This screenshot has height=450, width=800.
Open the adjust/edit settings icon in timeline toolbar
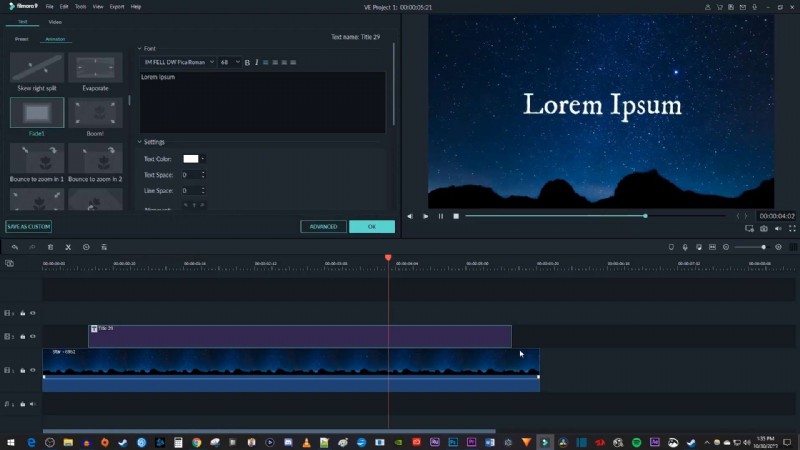[x=104, y=247]
